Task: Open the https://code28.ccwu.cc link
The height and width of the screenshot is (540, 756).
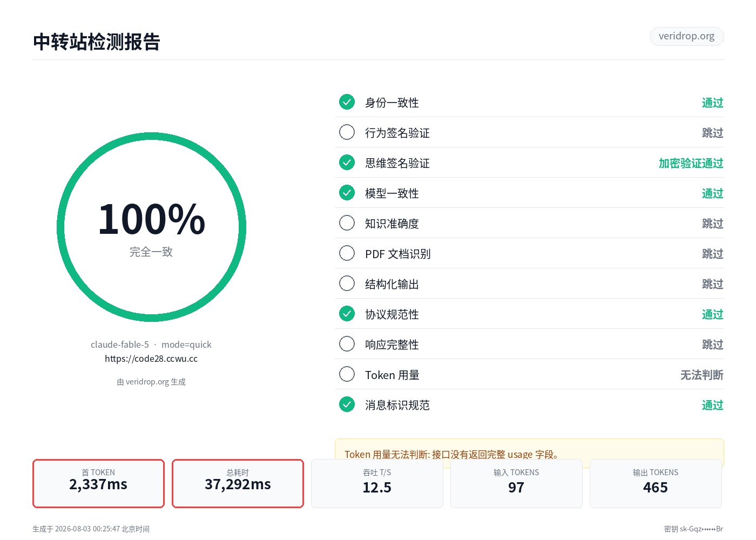Action: click(151, 359)
